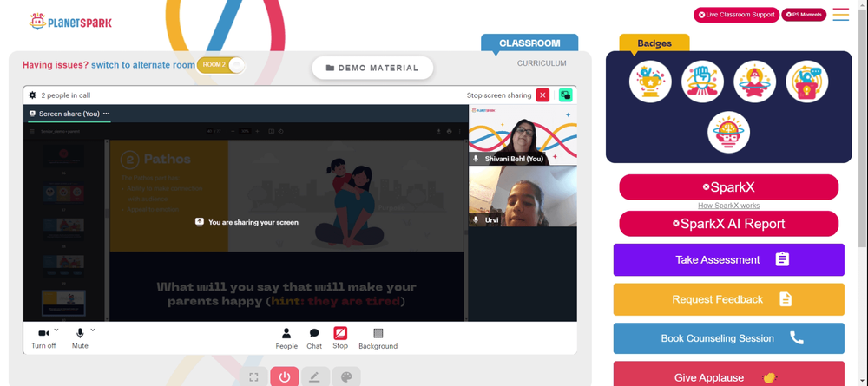The image size is (868, 386).
Task: Switch to the Curriculum tab
Action: pos(542,63)
